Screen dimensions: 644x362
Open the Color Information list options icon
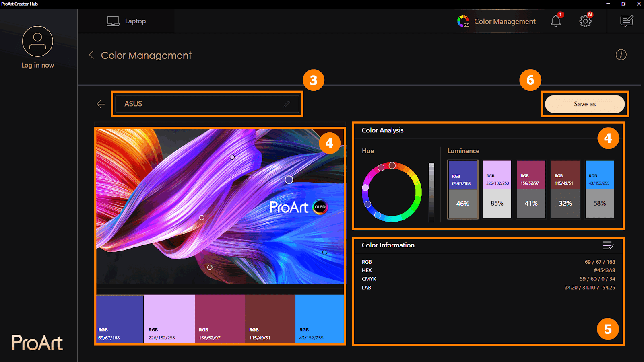[x=608, y=245]
